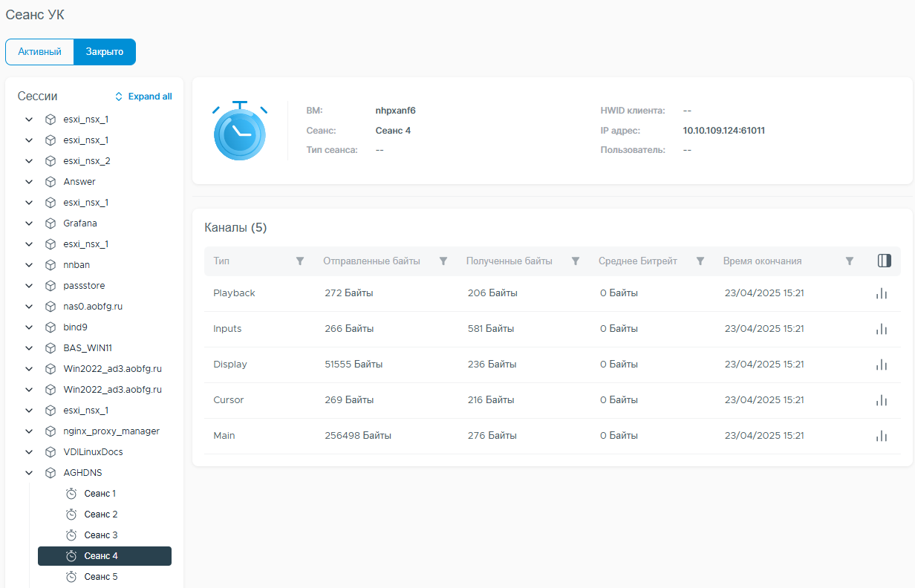Filter the Время окончания column

click(x=850, y=261)
